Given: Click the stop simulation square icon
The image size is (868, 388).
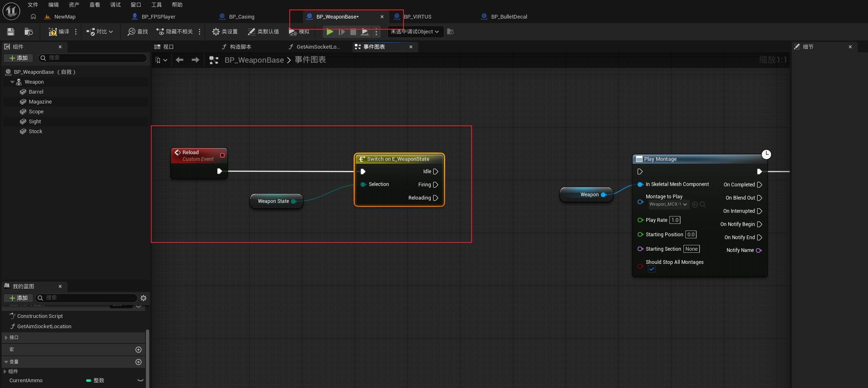Looking at the screenshot, I should (x=353, y=32).
